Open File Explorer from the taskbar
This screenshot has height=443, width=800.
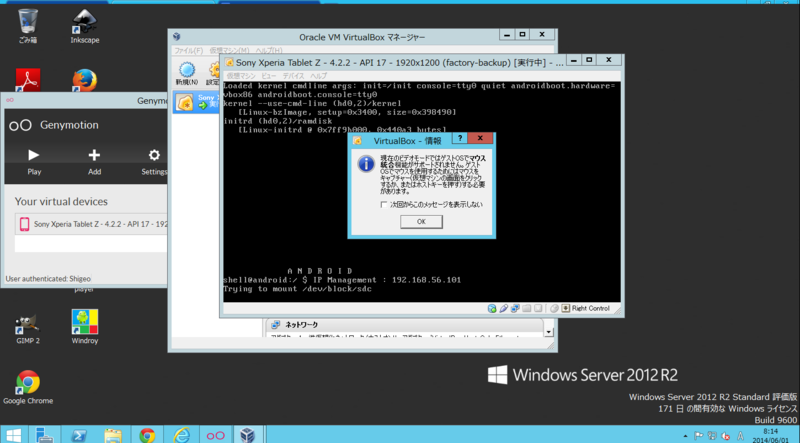click(113, 435)
